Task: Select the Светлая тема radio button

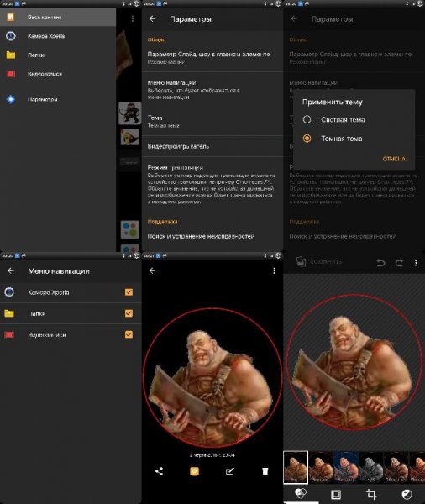Action: click(307, 119)
